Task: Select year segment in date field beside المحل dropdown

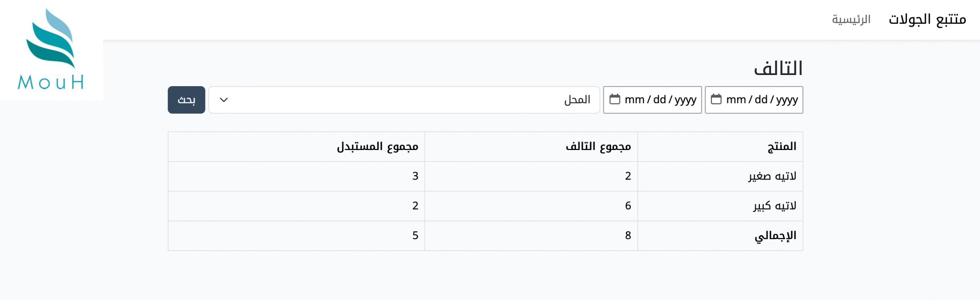Action: point(685,100)
